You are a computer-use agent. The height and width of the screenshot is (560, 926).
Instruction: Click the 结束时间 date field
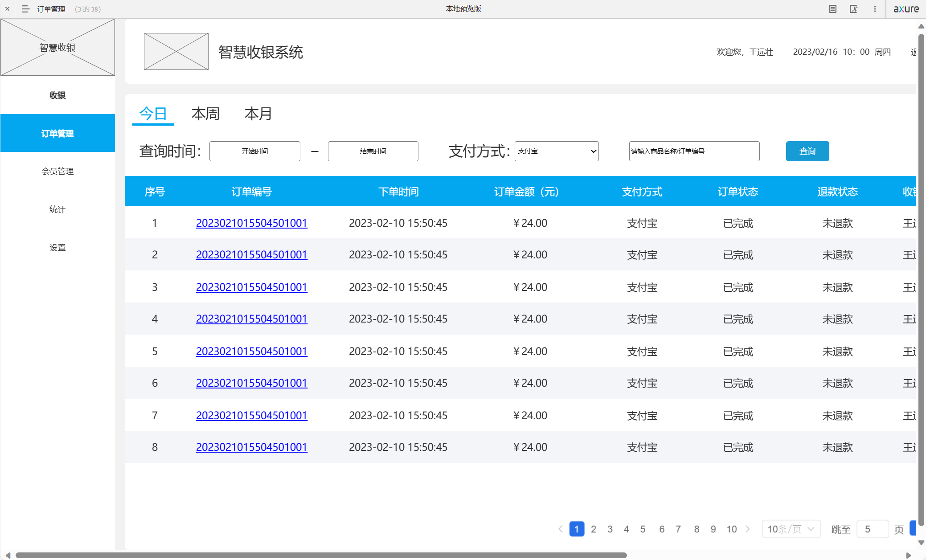pyautogui.click(x=373, y=151)
